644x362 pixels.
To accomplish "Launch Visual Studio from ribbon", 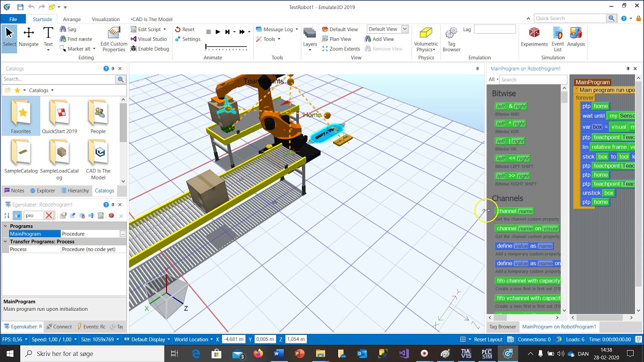I will [148, 39].
